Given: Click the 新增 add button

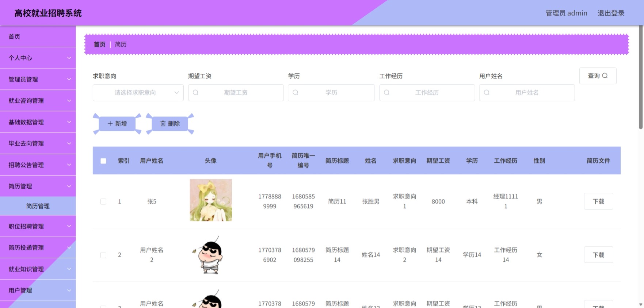Looking at the screenshot, I should (117, 124).
